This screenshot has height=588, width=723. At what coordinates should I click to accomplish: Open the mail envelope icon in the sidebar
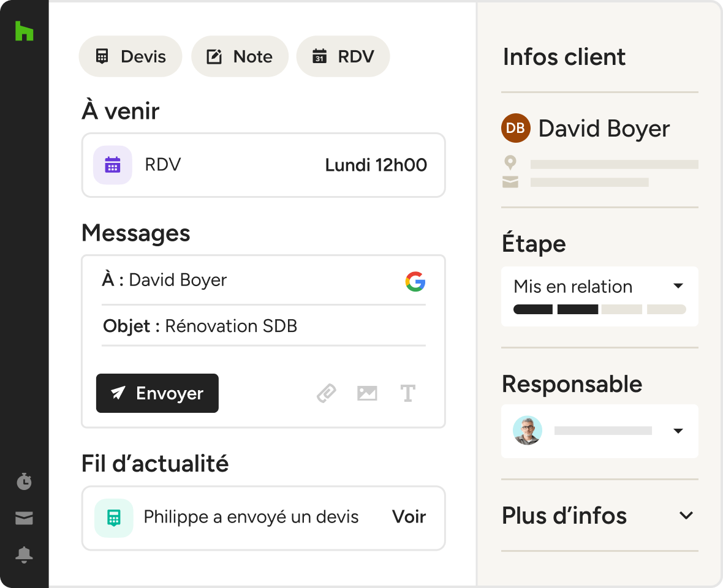pos(24,518)
